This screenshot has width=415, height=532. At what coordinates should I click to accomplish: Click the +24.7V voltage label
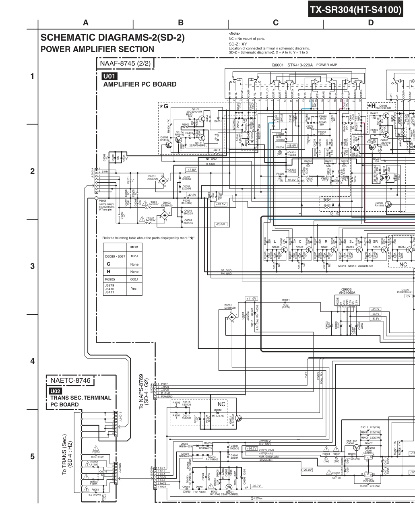click(x=252, y=448)
